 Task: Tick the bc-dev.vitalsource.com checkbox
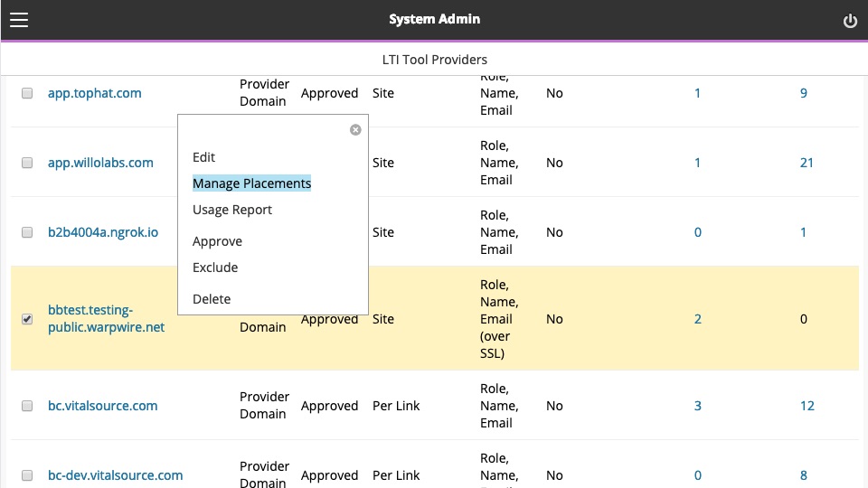coord(27,475)
